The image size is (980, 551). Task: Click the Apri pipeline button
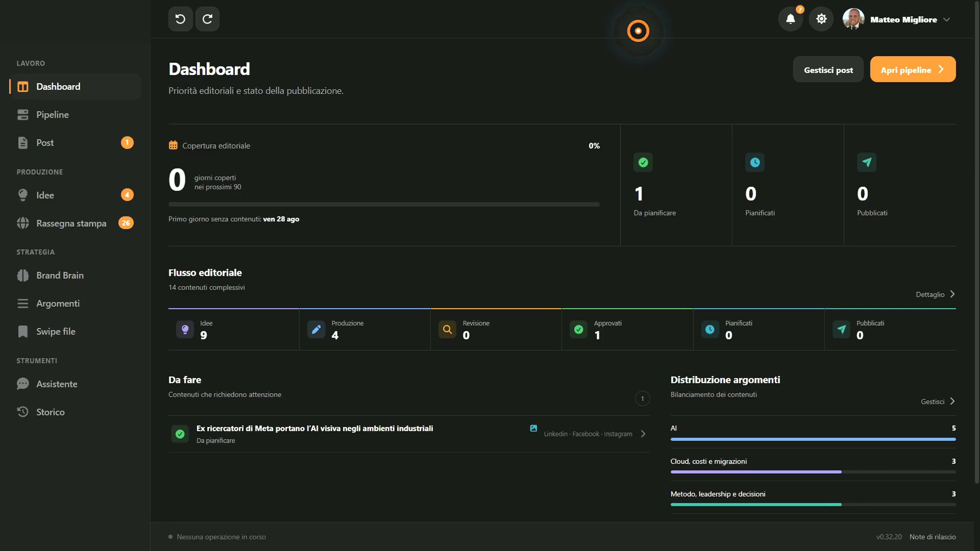pos(913,70)
